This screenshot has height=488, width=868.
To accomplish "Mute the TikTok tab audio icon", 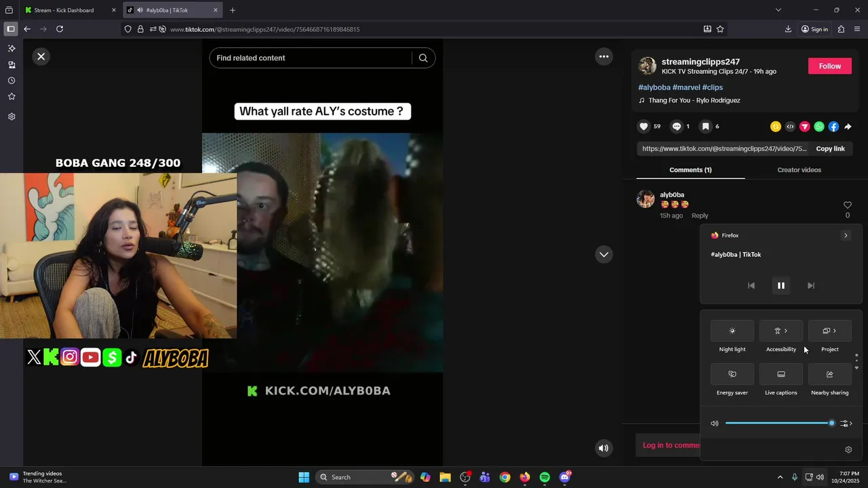I will [x=140, y=10].
